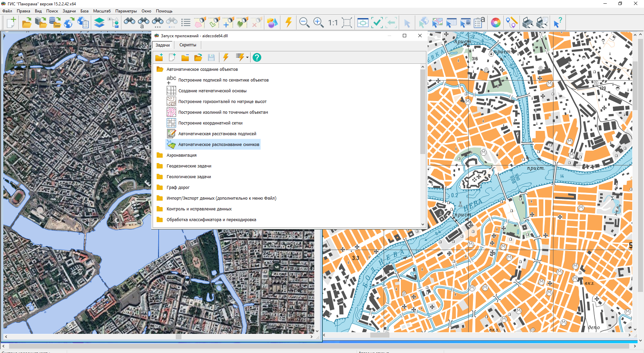Click the print map icon
This screenshot has height=353, width=644.
[528, 23]
